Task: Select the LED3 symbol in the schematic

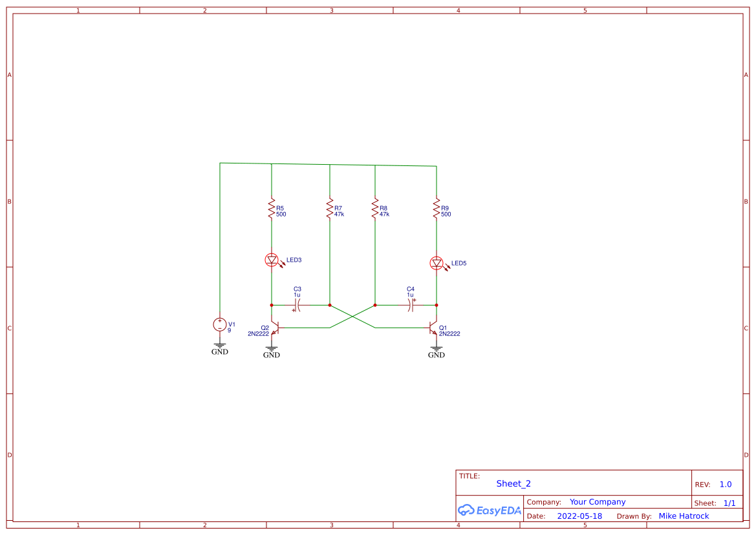Action: click(x=272, y=260)
